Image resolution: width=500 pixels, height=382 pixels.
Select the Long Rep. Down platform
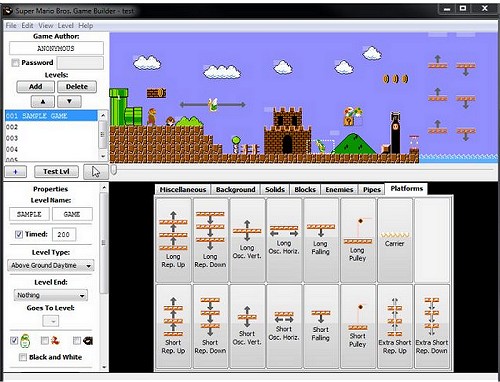point(210,240)
